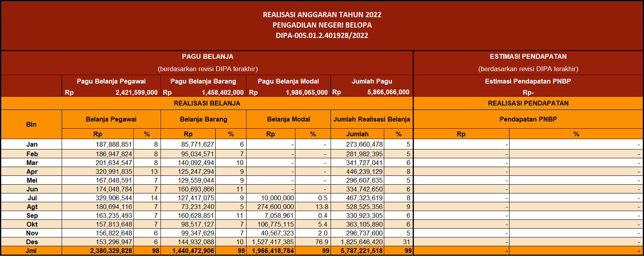The width and height of the screenshot is (644, 259).
Task: Select the Des percentage 76.9 cell
Action: click(x=313, y=242)
